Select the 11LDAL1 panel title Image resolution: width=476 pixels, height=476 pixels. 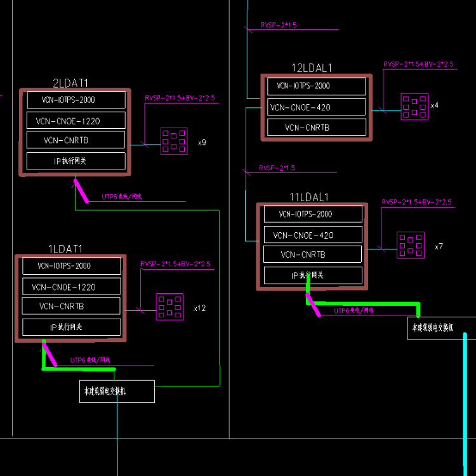tap(309, 197)
